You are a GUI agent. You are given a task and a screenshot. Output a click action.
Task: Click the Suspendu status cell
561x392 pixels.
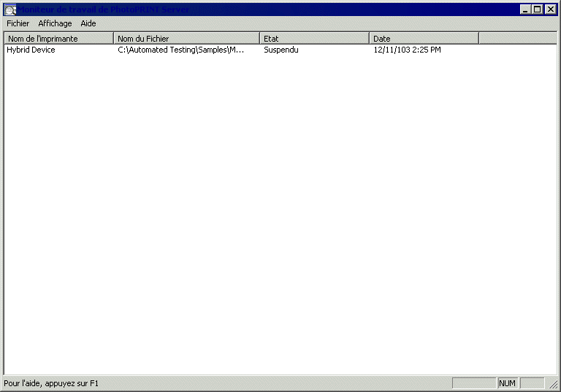(280, 50)
